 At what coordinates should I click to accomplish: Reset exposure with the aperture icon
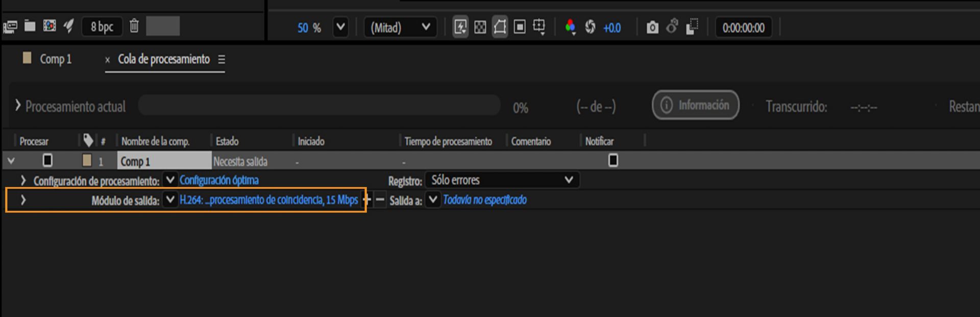[x=590, y=27]
